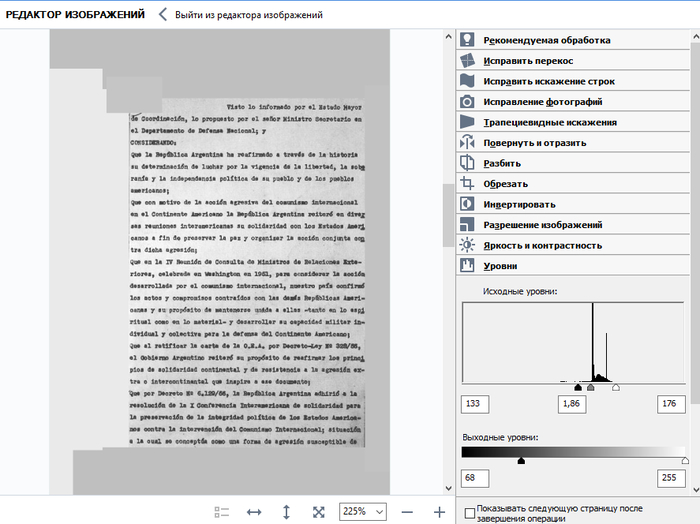Zoom out with the minus button

pos(408,511)
